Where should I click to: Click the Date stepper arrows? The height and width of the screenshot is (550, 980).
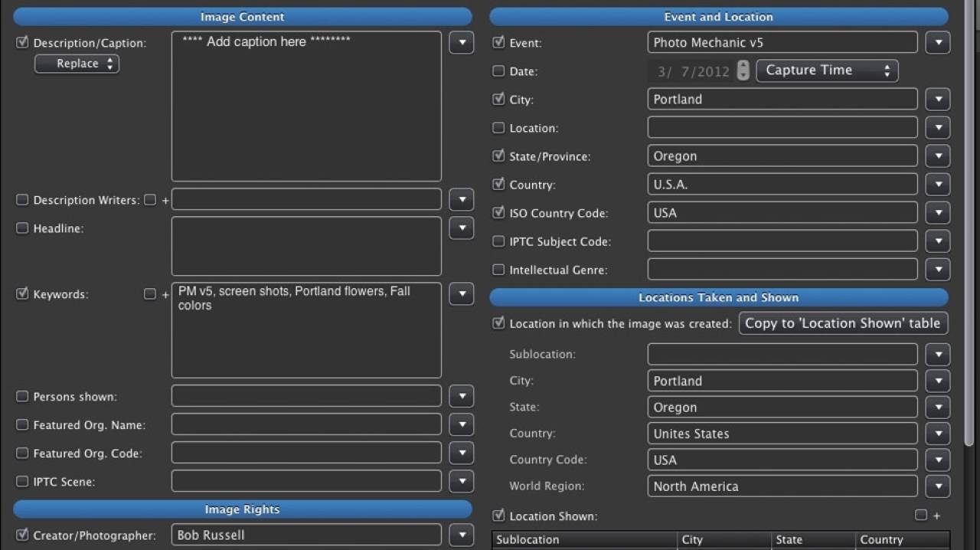(743, 70)
